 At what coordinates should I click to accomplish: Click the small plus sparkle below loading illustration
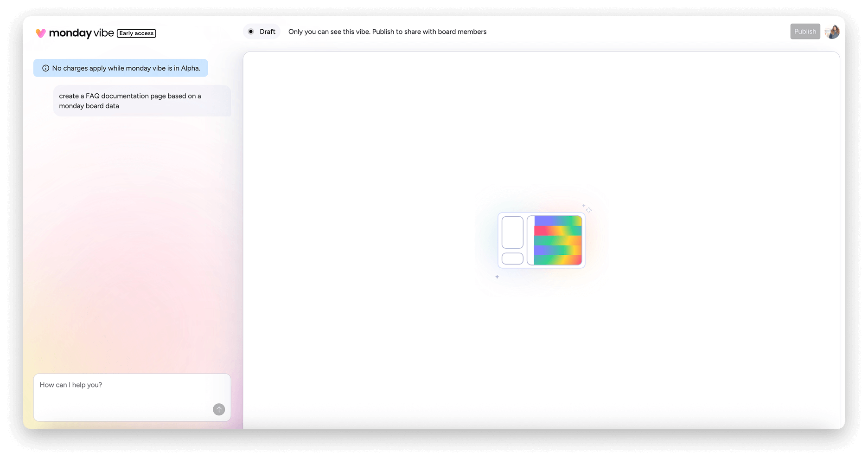[x=497, y=277]
